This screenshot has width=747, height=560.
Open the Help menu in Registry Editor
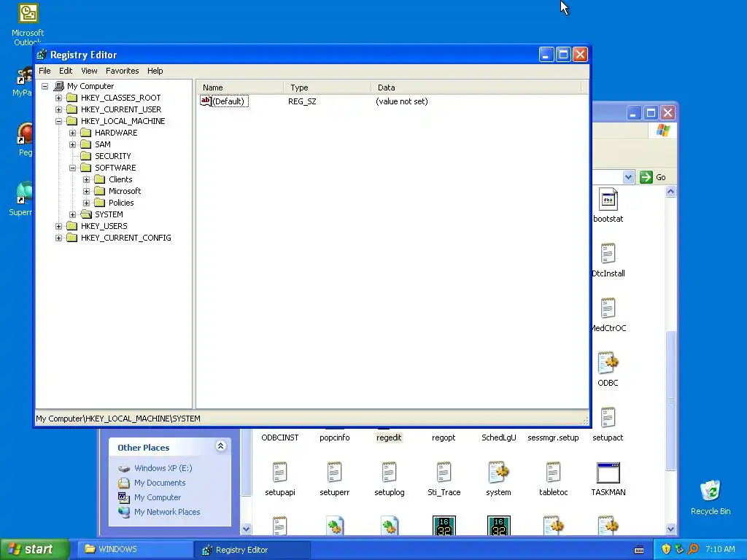point(155,71)
